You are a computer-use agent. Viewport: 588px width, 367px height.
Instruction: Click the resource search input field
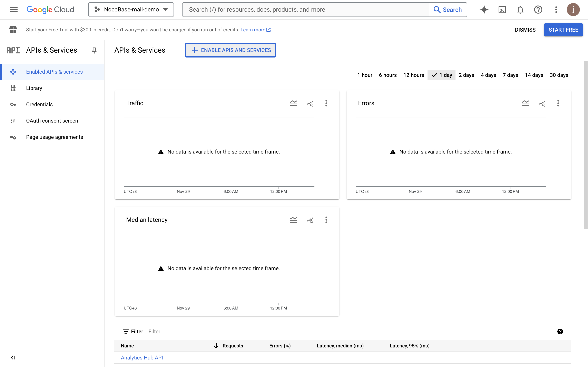306,10
